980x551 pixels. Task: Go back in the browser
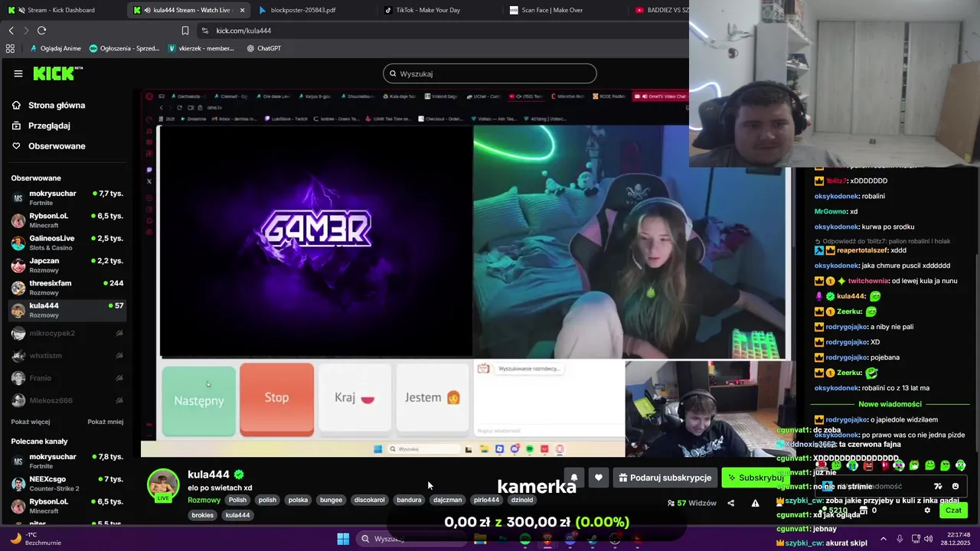pyautogui.click(x=11, y=31)
